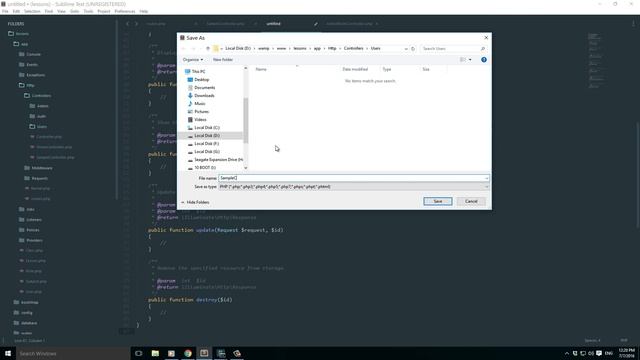Open the Organize dropdown menu
The image size is (640, 360).
coord(193,60)
